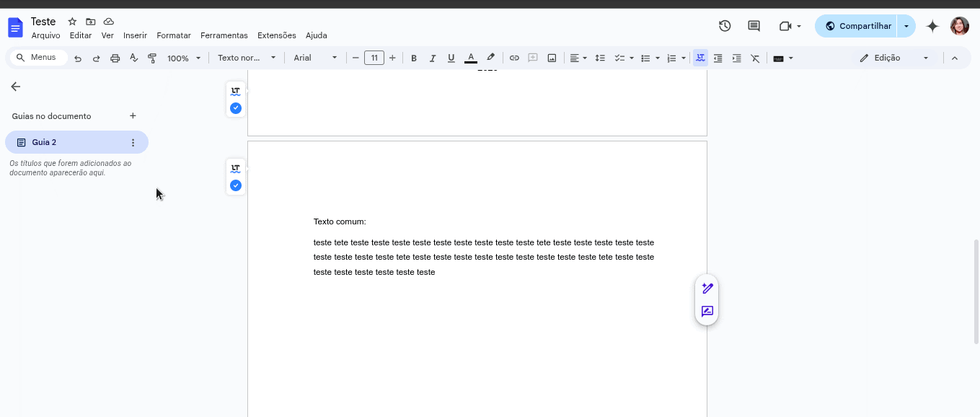Open the spelling check icon

(x=133, y=58)
